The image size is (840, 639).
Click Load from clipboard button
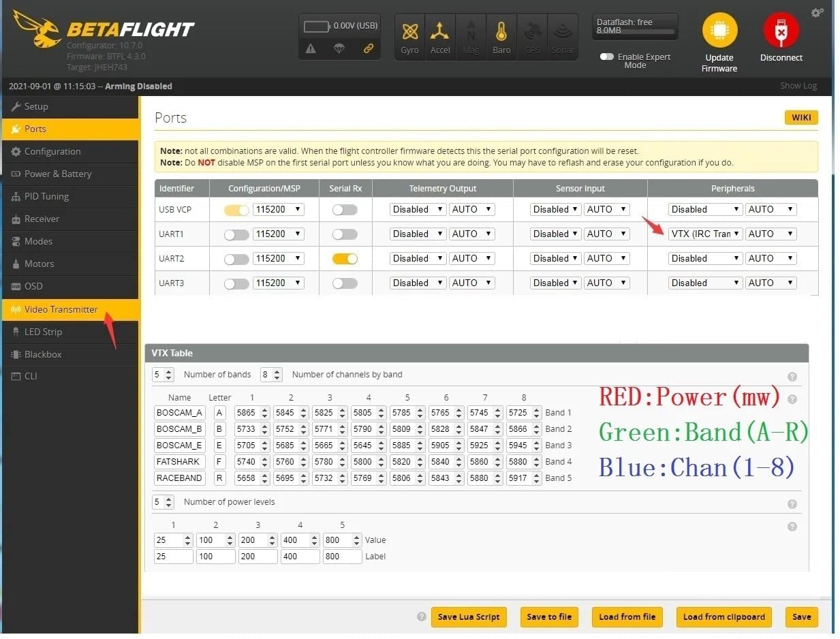(x=724, y=617)
